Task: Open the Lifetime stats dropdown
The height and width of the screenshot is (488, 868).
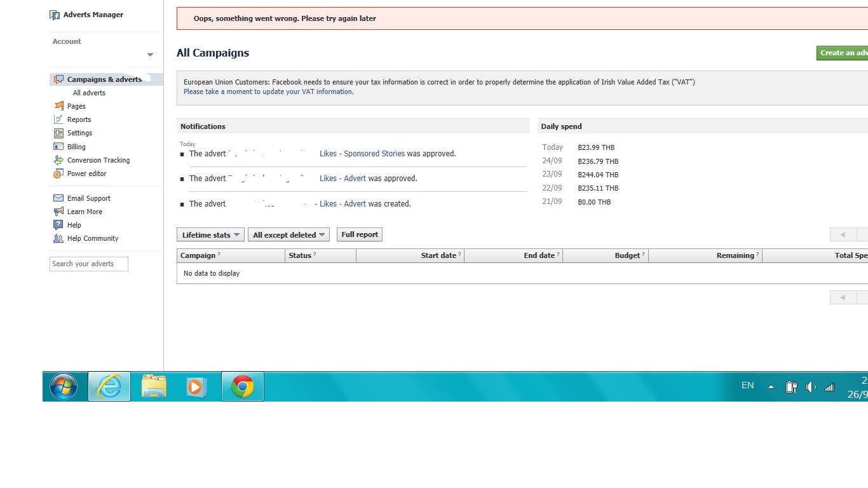Action: [210, 234]
